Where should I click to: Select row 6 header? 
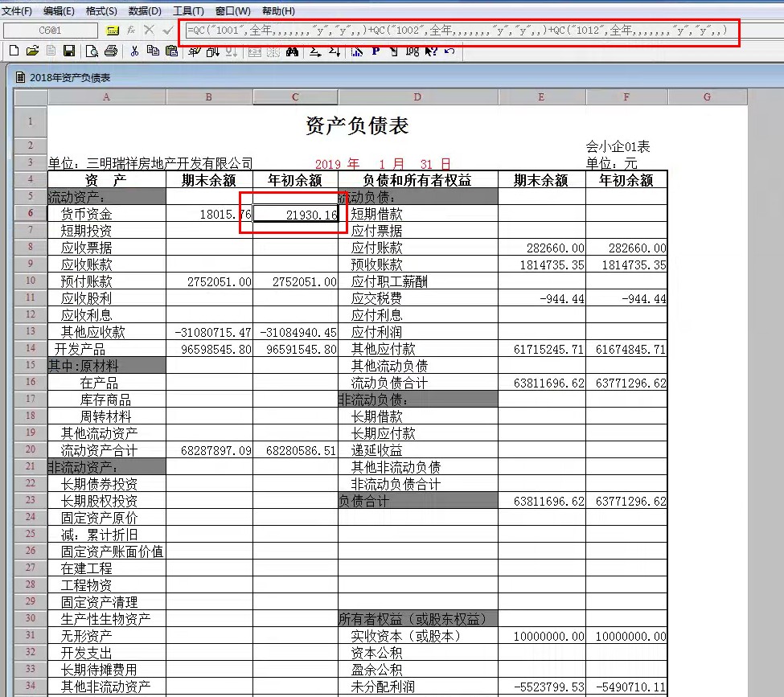31,213
